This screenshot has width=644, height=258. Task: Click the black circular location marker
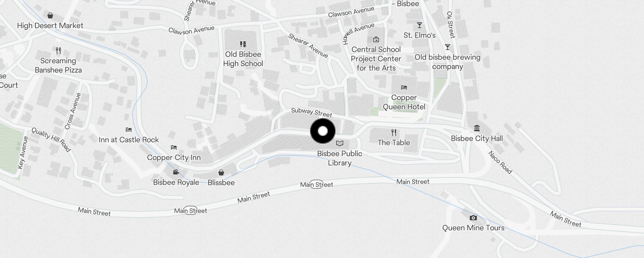click(323, 131)
